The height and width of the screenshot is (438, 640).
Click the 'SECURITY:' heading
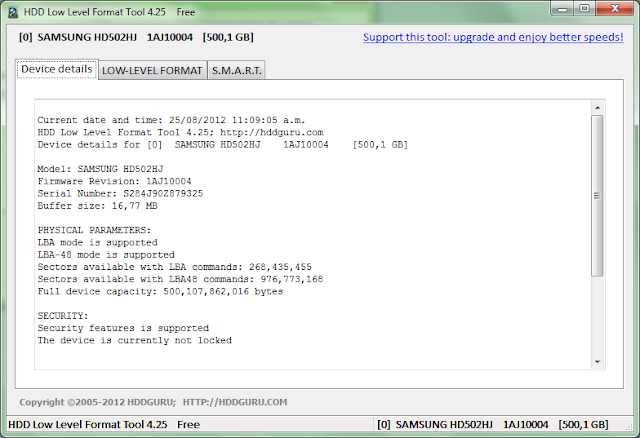tap(63, 316)
